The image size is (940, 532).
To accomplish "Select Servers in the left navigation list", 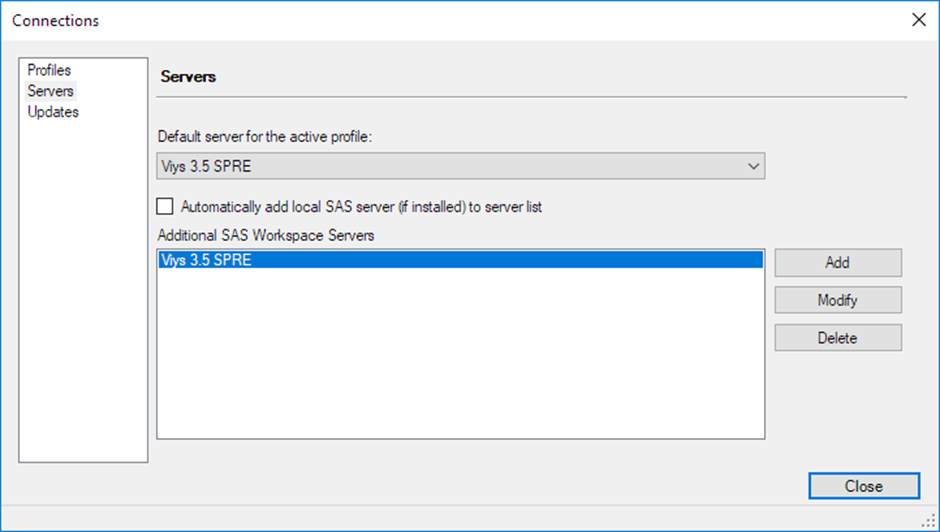I will (x=51, y=91).
